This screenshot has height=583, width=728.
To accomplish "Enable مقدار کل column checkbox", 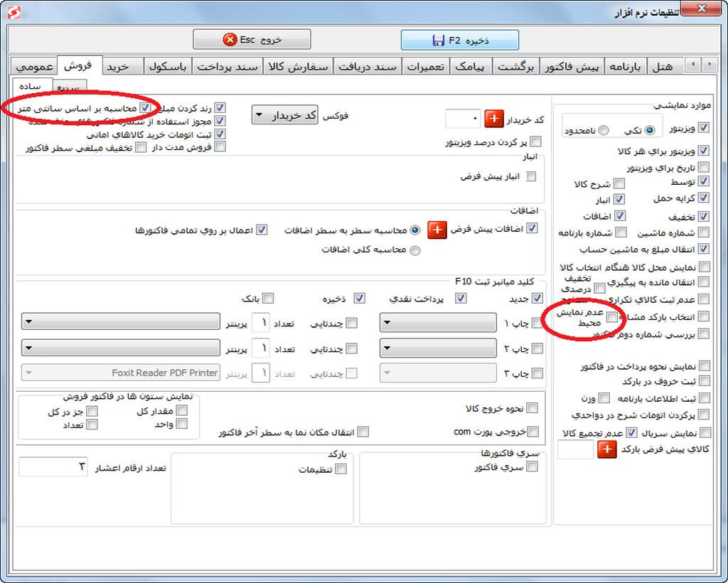I will 182,410.
